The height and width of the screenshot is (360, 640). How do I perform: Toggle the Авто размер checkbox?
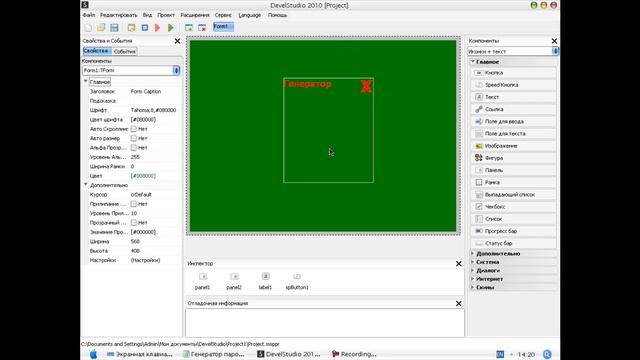(133, 138)
